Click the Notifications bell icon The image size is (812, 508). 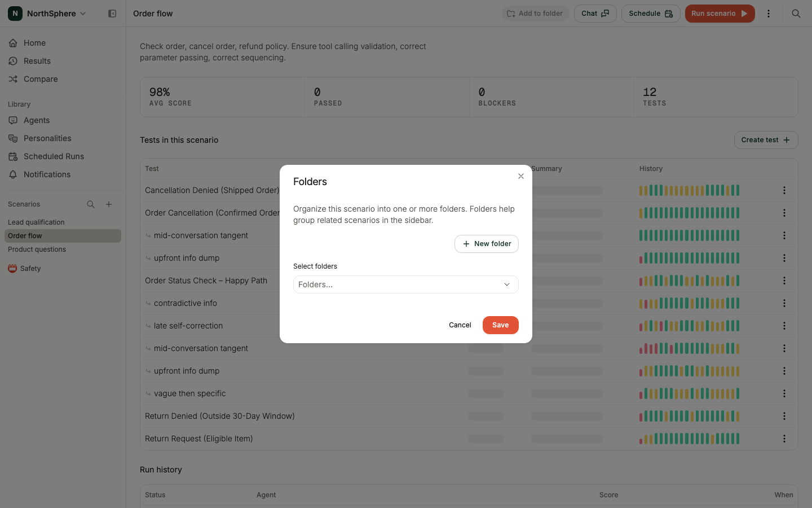(13, 174)
